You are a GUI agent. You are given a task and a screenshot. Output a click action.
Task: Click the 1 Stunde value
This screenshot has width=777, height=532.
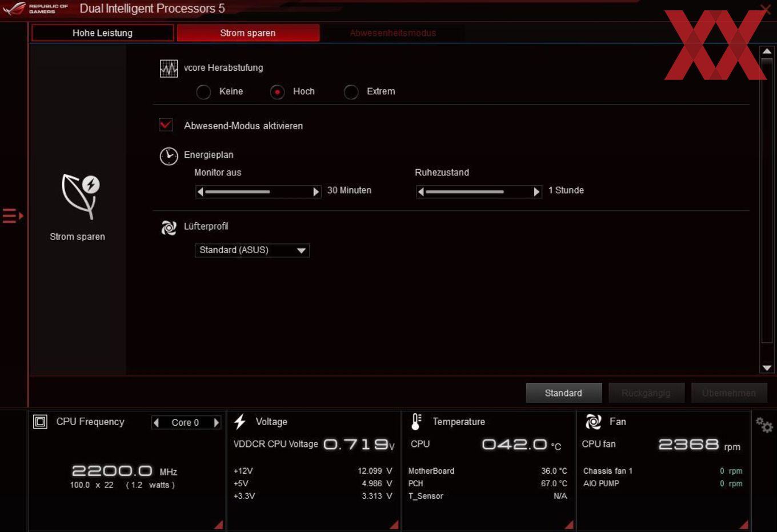[566, 190]
